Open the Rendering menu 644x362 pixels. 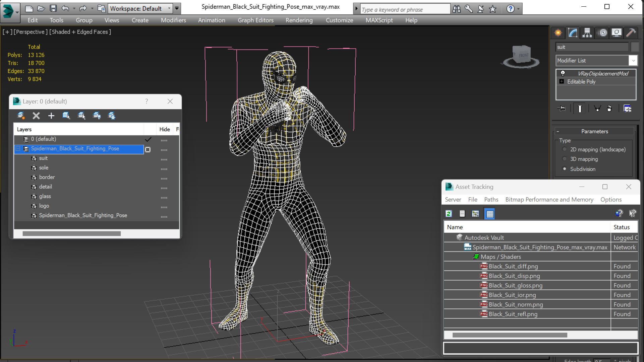tap(299, 20)
